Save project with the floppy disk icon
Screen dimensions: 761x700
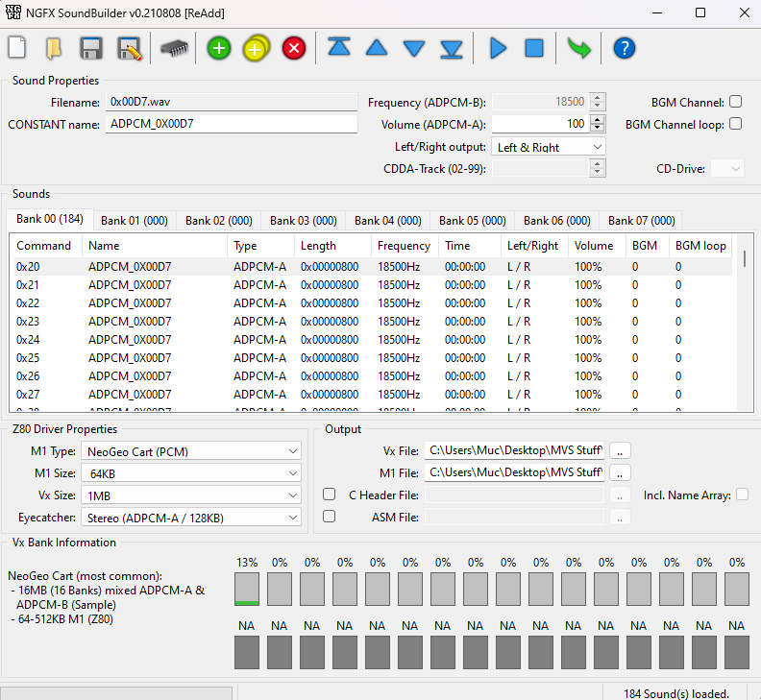coord(91,48)
